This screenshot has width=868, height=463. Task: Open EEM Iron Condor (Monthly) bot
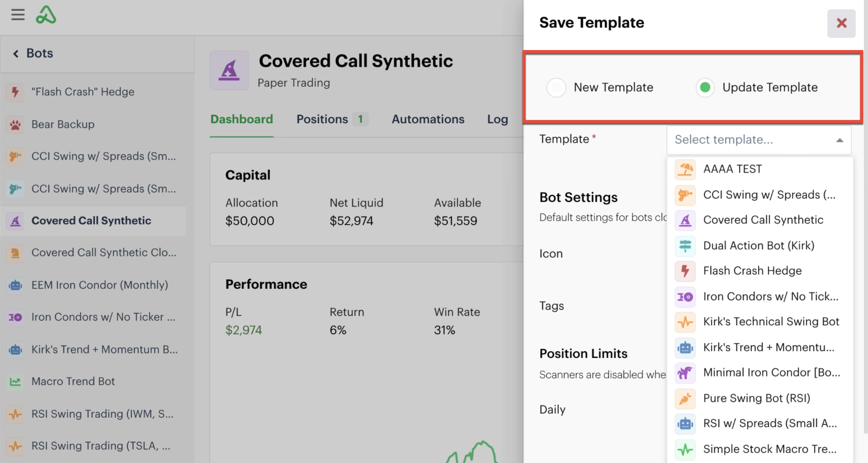99,285
